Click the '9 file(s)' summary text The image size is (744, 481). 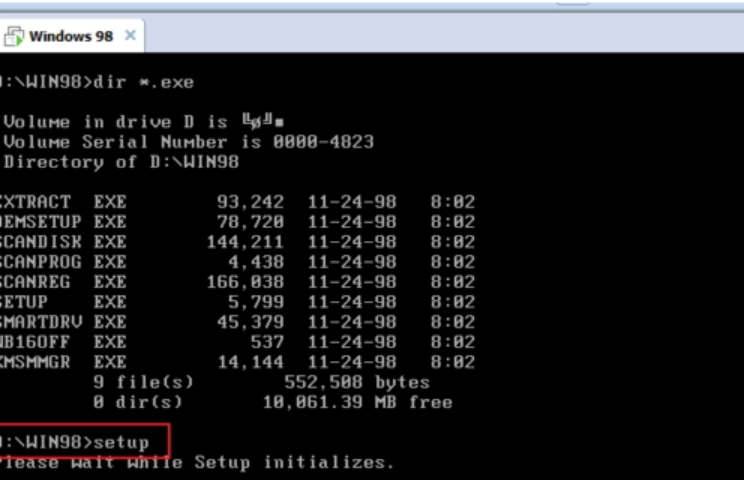144,382
